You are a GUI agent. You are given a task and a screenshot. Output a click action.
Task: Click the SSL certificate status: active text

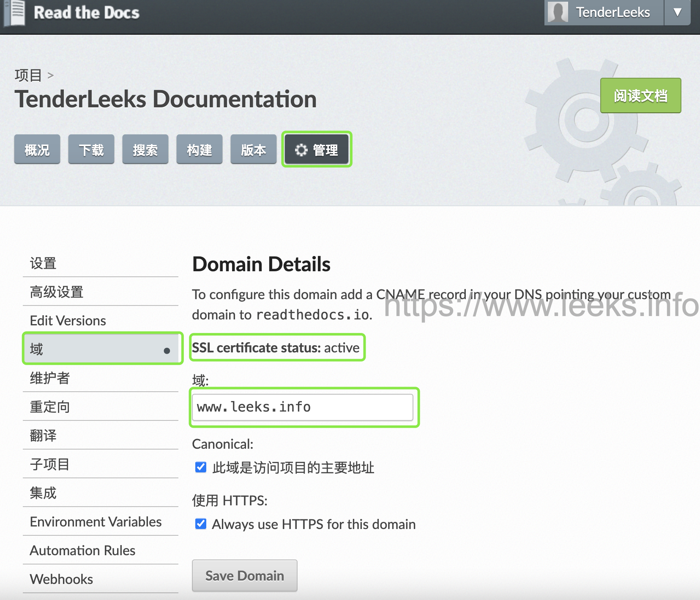point(276,348)
